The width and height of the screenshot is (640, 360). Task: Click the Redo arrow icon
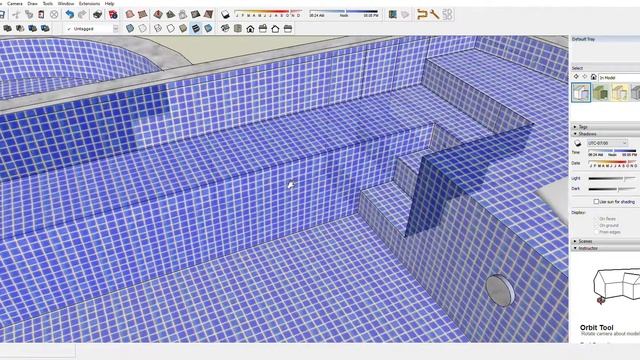tap(82, 15)
